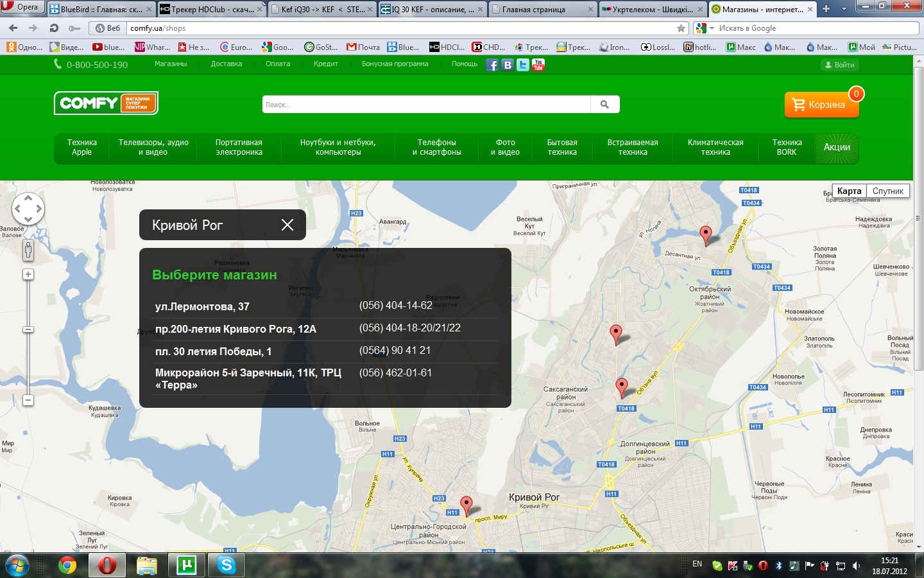Screen dimensions: 924x578
Task: Click the browser Back arrow
Action: [x=13, y=28]
